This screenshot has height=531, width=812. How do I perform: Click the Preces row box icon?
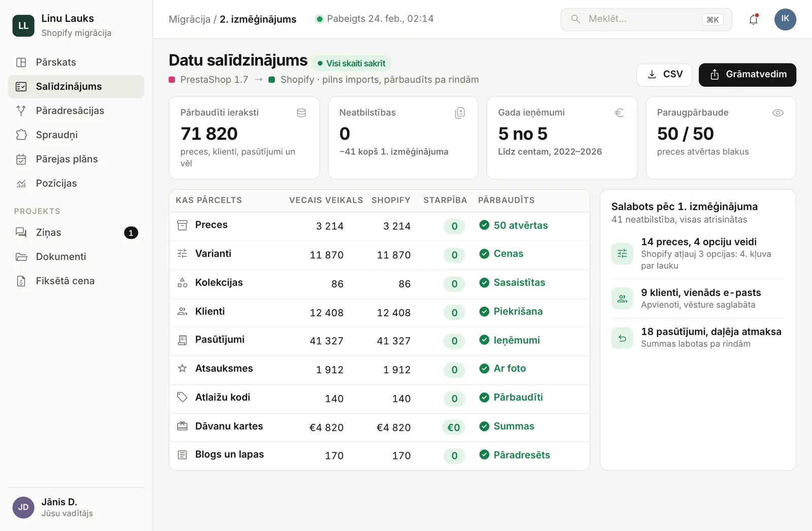tap(182, 225)
